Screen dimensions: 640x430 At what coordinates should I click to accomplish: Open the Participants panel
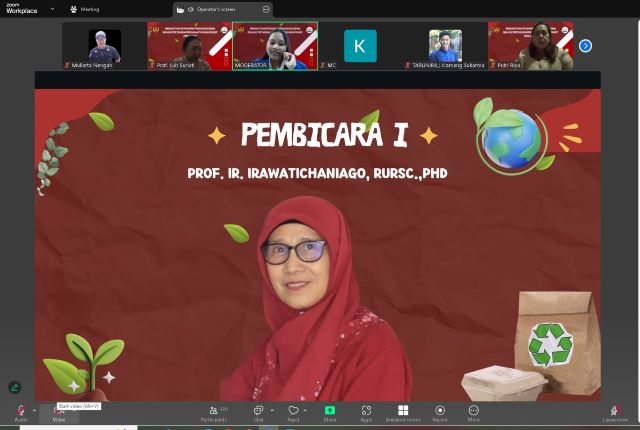pos(213,412)
